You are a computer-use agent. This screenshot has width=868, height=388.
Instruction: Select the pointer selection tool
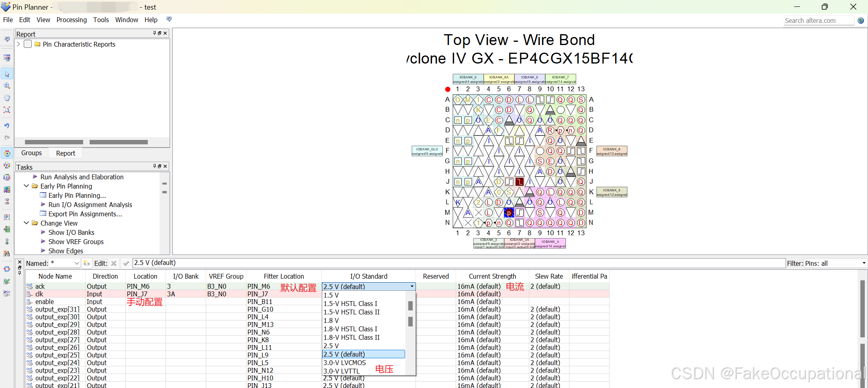7,74
